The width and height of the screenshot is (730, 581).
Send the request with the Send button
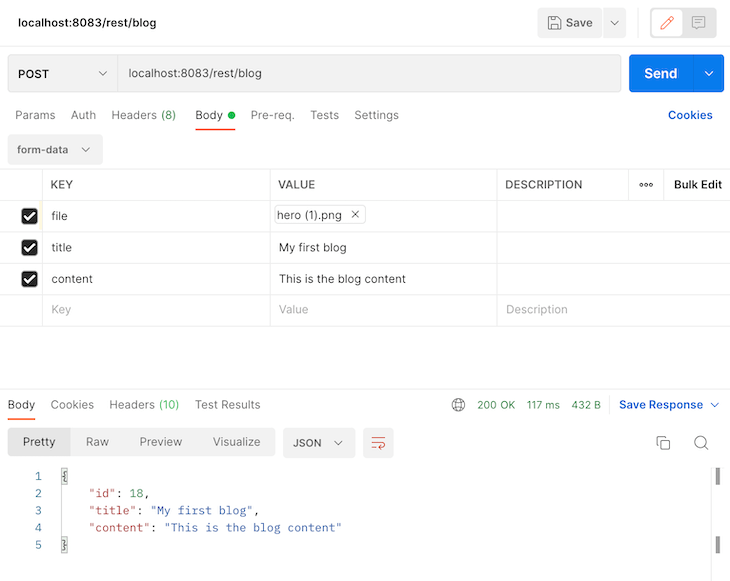tap(661, 74)
